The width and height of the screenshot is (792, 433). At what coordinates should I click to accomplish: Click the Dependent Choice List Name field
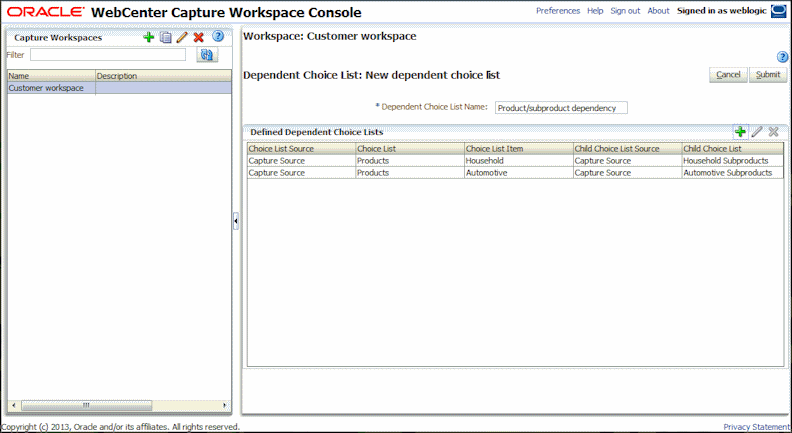point(561,108)
